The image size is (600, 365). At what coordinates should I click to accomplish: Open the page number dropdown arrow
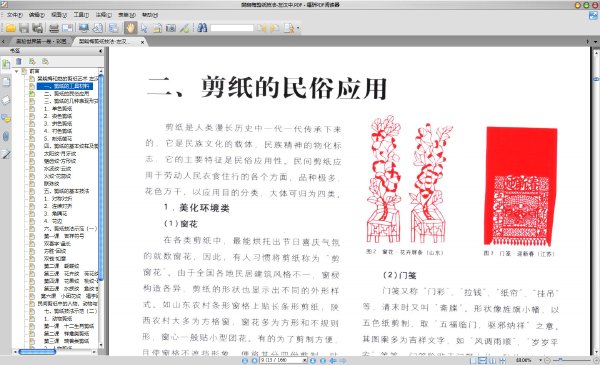(x=305, y=360)
